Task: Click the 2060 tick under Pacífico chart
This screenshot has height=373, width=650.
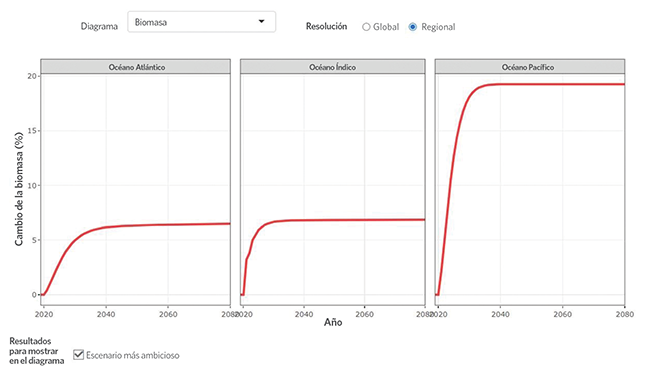Action: [x=563, y=315]
